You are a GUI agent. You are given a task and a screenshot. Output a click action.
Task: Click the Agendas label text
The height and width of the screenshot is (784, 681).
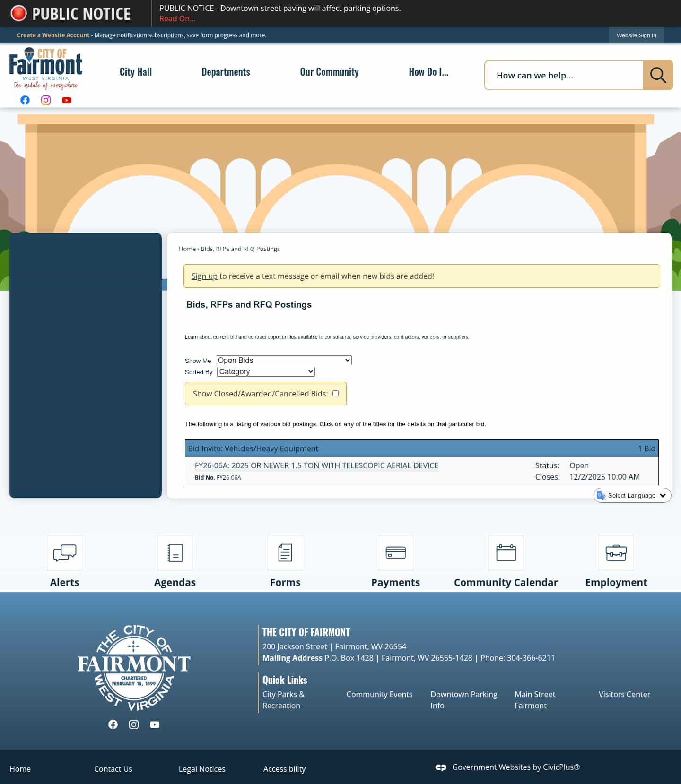(x=175, y=582)
